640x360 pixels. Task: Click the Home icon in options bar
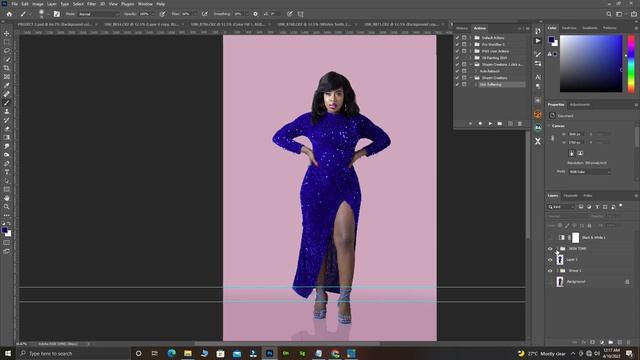point(9,14)
